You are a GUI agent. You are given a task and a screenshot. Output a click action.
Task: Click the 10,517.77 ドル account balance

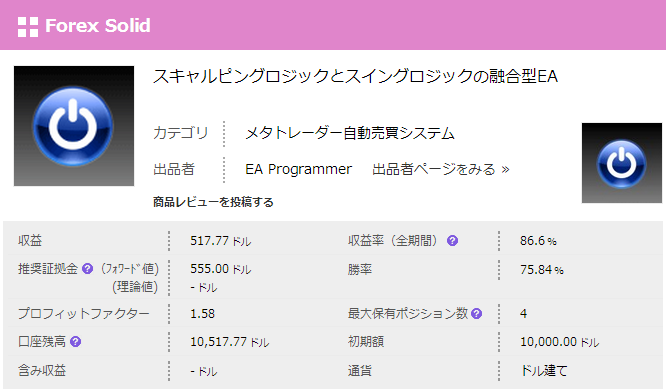pos(229,342)
